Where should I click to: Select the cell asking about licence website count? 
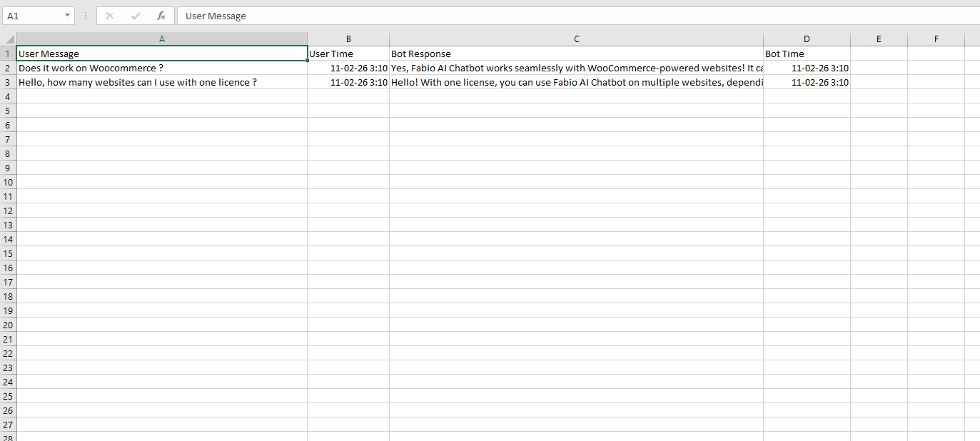(162, 81)
